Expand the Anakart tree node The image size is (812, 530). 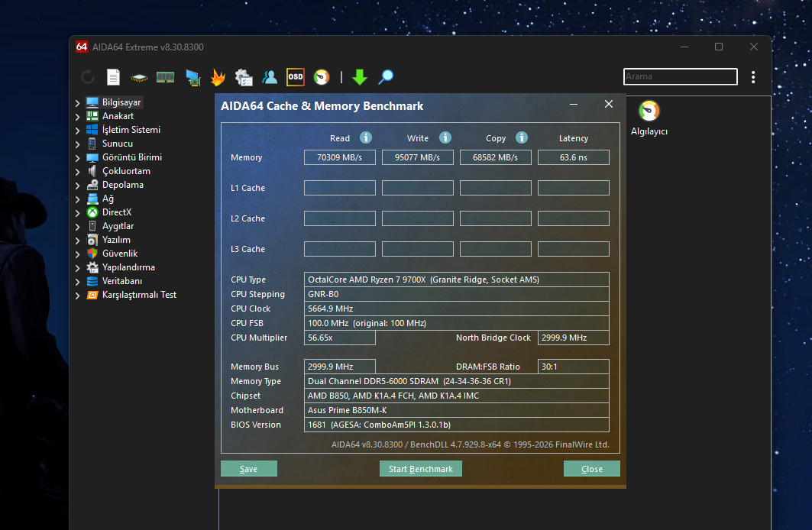coord(78,116)
